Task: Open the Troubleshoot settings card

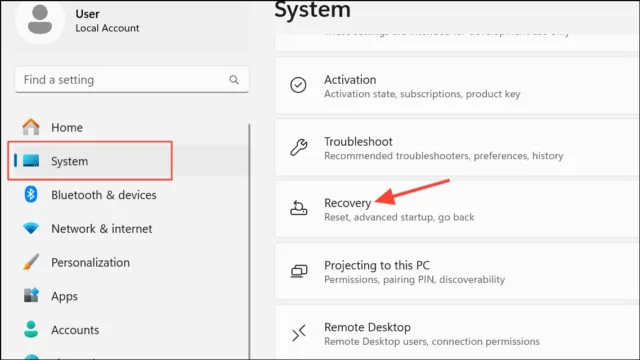Action: click(x=457, y=148)
